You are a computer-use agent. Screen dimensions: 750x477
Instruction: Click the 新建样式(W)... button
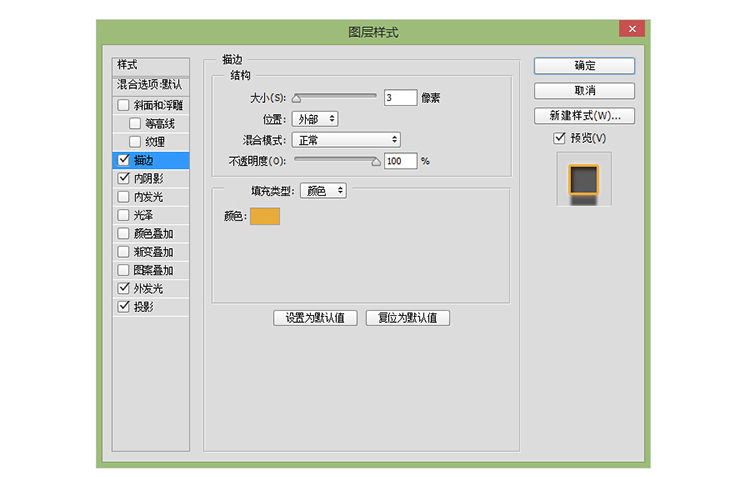(x=584, y=116)
